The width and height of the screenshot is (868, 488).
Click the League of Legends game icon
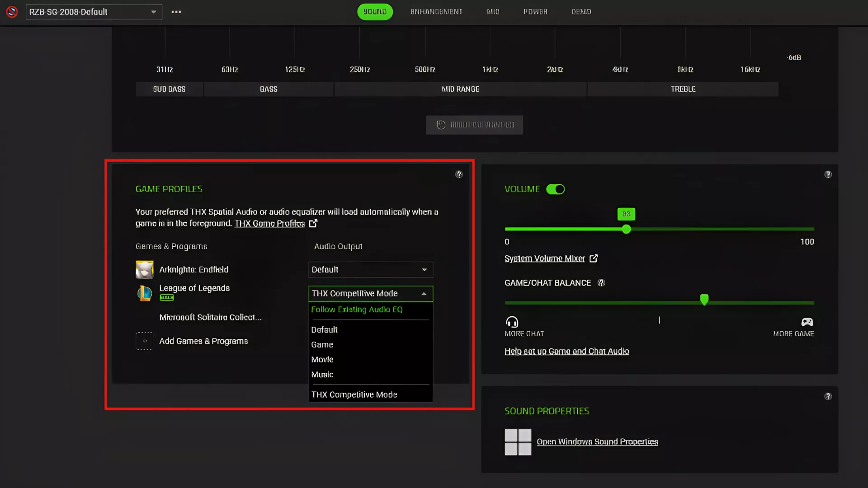click(145, 293)
